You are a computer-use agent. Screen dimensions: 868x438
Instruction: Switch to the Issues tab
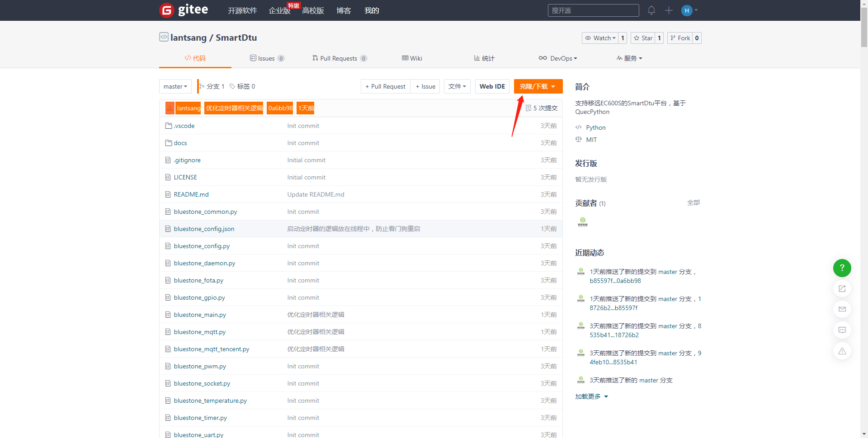pyautogui.click(x=266, y=58)
